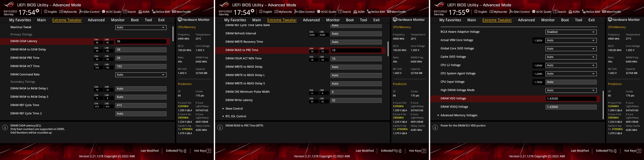Open the Boot tab in the right screenshot
The height and width of the screenshot is (160, 644).
click(x=565, y=20)
